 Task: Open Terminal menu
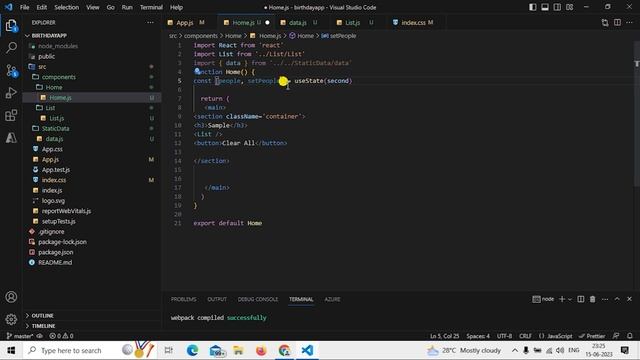tap(151, 7)
